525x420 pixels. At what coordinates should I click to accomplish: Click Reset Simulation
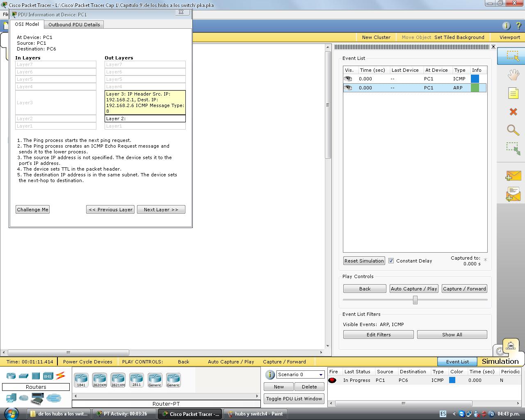pos(364,261)
